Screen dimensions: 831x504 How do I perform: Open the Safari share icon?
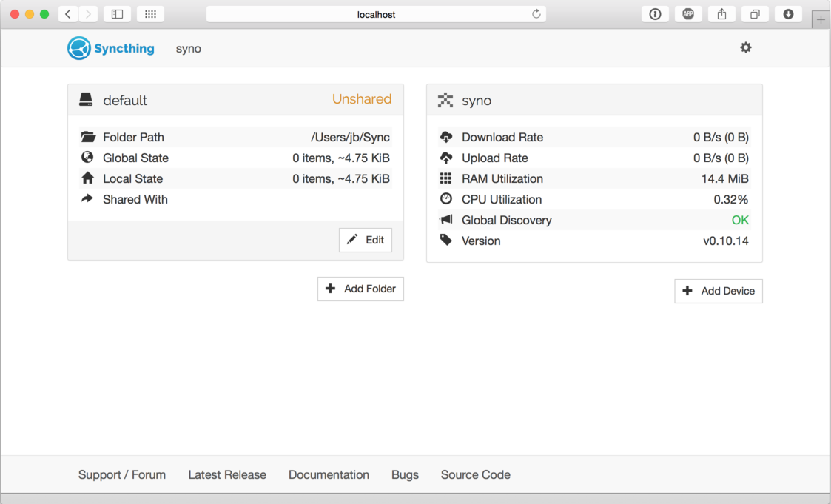(721, 14)
